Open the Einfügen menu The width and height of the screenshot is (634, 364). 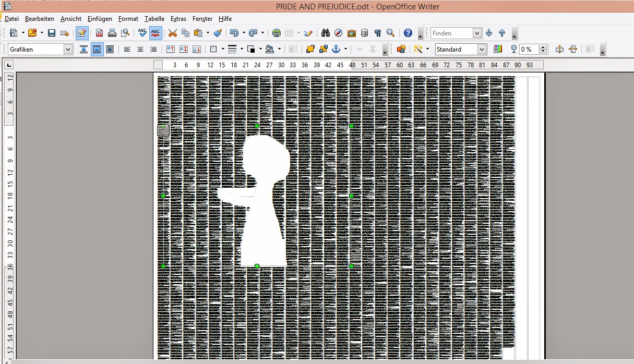pos(100,19)
